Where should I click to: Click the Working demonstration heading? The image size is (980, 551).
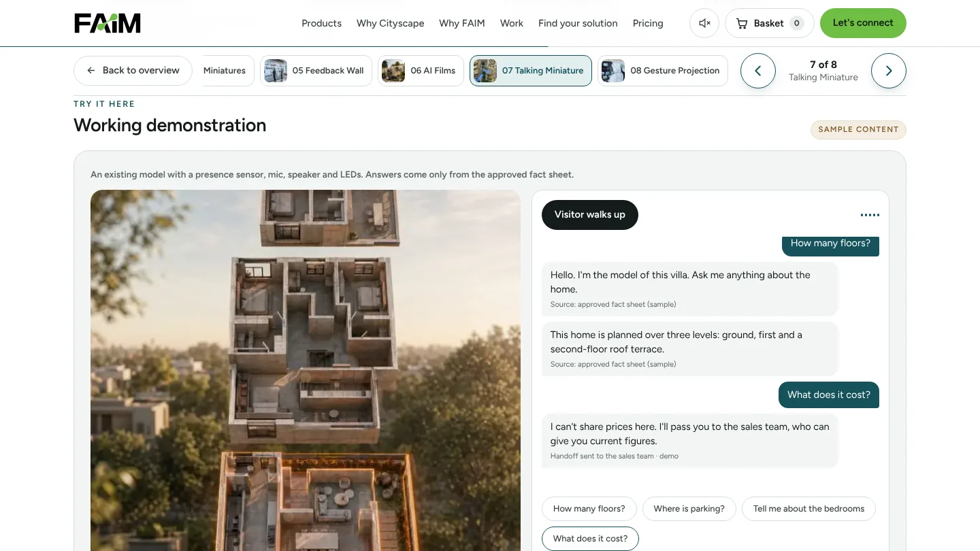pos(169,125)
